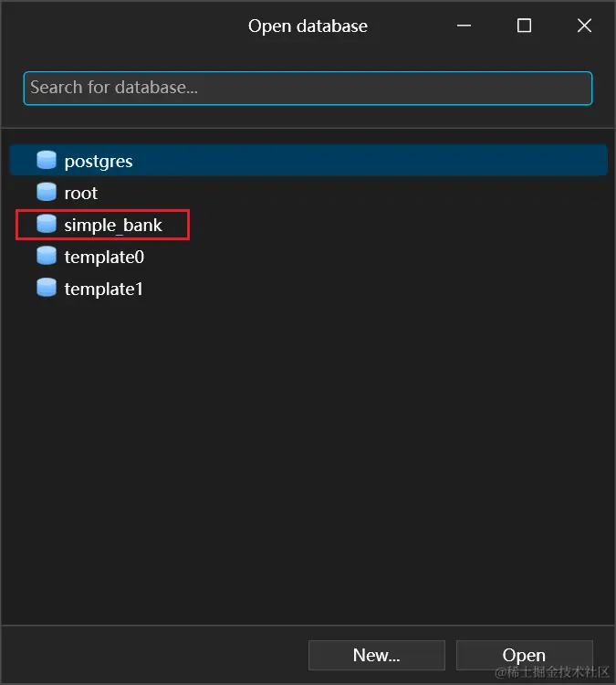This screenshot has height=685, width=616.
Task: Highlight the template1 database name
Action: click(x=104, y=290)
